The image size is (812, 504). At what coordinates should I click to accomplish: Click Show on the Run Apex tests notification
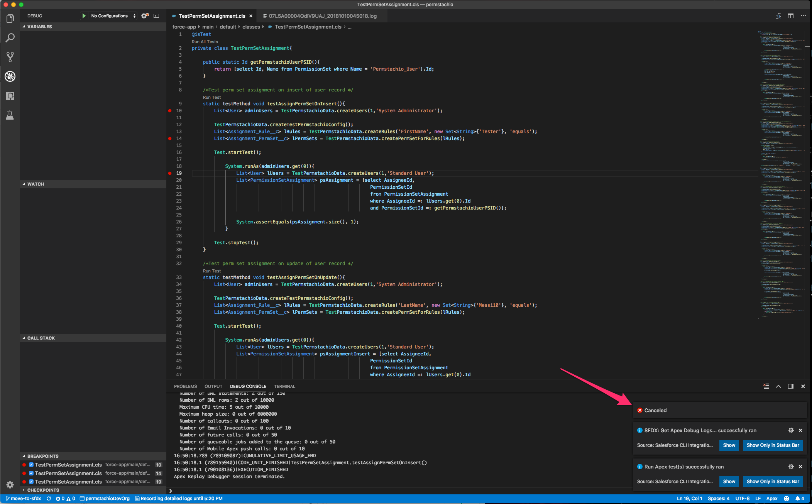(x=729, y=481)
